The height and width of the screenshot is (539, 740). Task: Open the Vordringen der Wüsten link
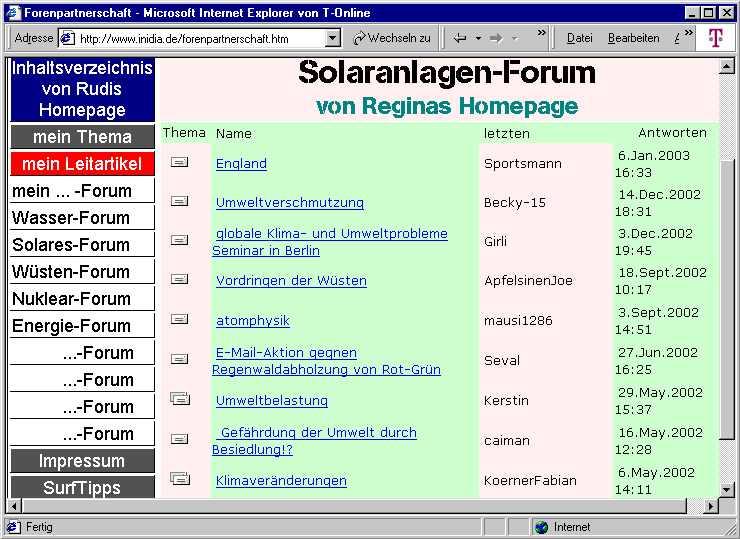pos(291,280)
